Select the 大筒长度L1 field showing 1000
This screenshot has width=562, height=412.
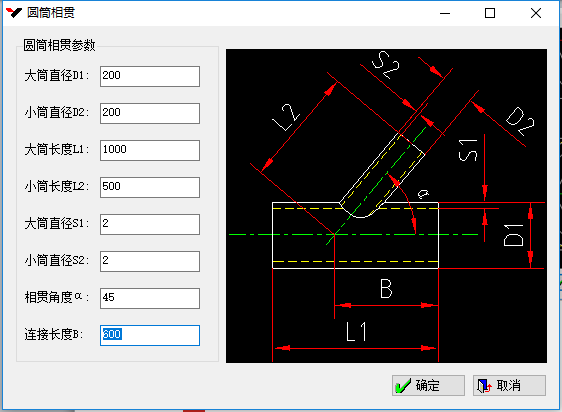[150, 150]
